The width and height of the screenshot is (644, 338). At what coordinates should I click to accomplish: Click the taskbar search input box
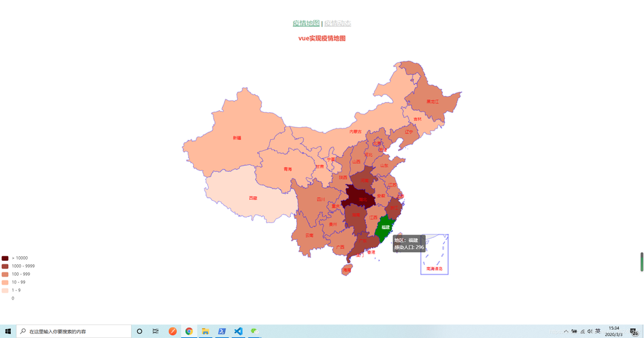pos(74,331)
